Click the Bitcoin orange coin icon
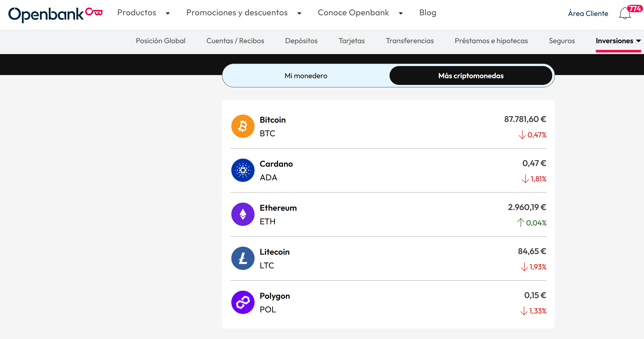The image size is (644, 339). pos(243,126)
